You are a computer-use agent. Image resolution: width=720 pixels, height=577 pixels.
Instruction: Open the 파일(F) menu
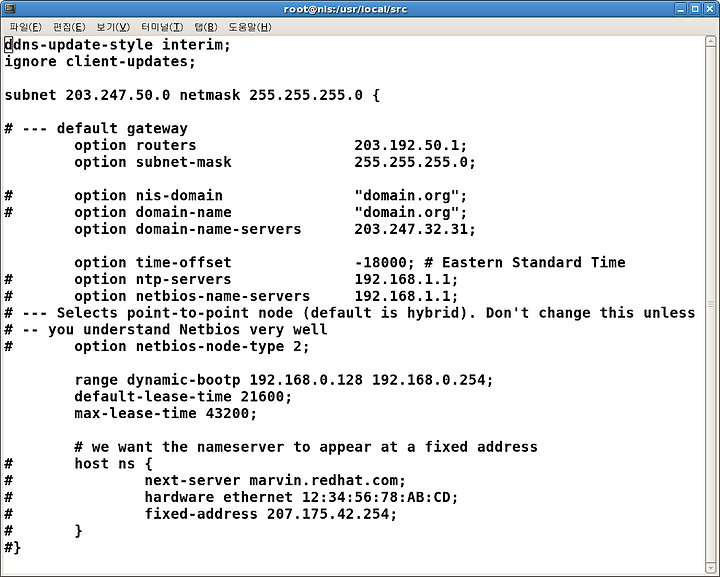(x=26, y=27)
